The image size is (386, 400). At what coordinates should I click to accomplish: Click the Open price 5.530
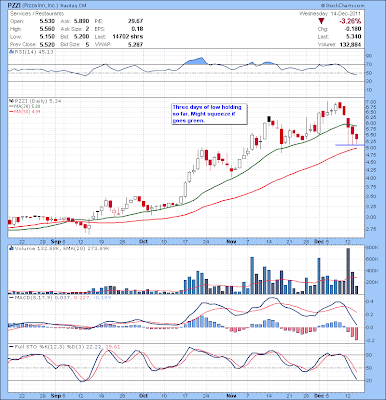coord(47,21)
